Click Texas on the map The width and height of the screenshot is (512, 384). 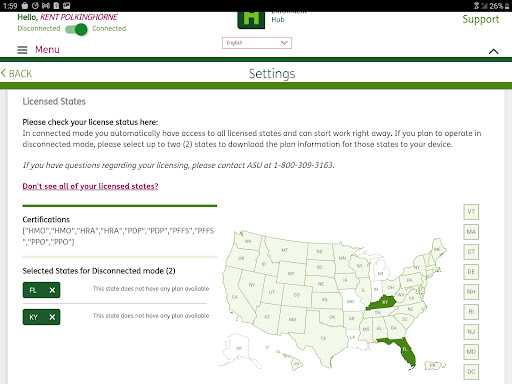tap(323, 339)
